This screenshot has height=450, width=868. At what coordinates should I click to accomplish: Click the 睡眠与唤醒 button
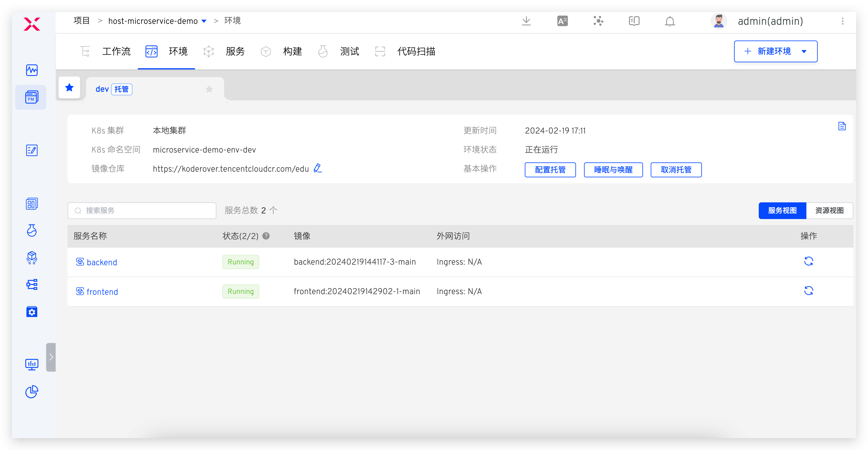click(613, 170)
